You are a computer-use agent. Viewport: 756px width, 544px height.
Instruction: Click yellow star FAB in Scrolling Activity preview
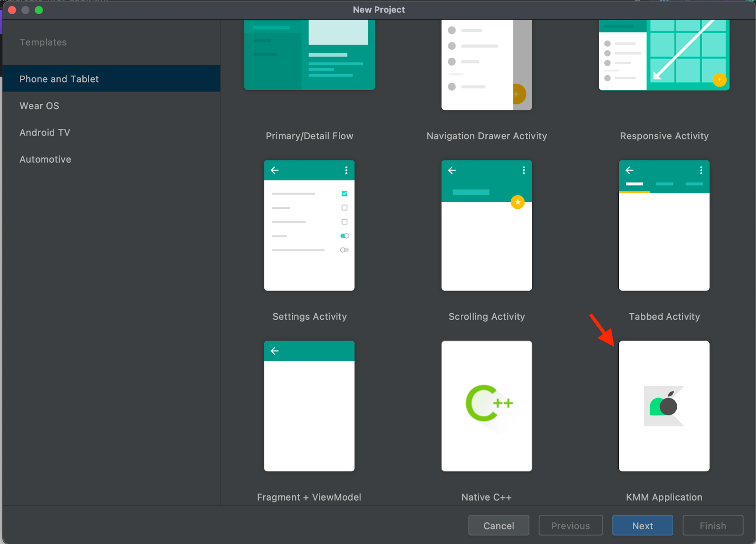(518, 202)
